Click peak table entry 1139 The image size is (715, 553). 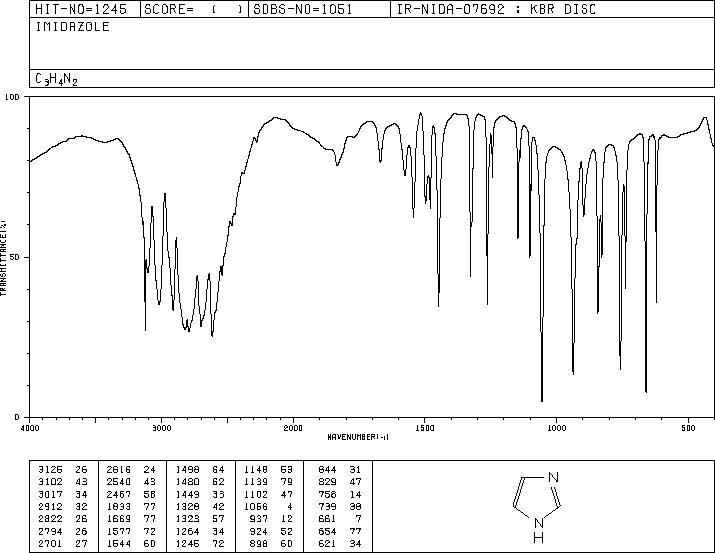point(256,482)
